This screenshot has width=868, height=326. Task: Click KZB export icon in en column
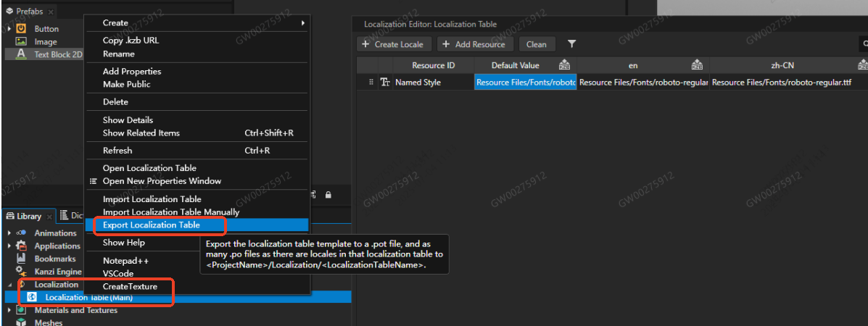(697, 64)
